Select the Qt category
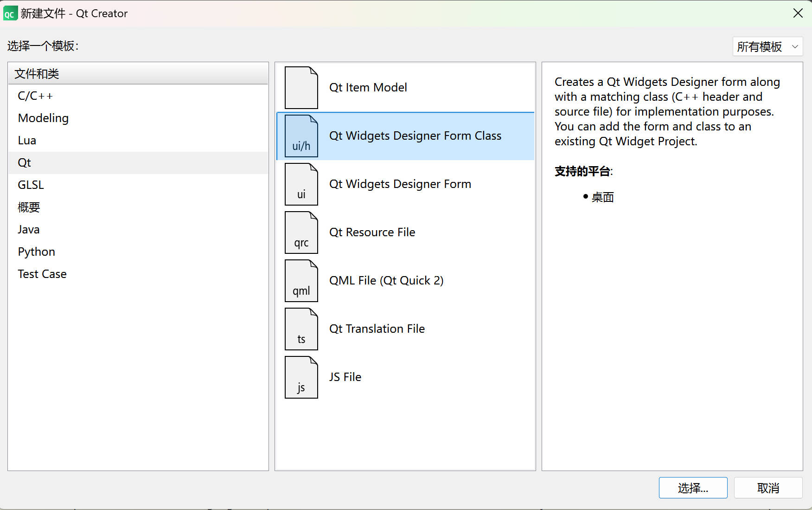This screenshot has width=812, height=510. pos(138,163)
